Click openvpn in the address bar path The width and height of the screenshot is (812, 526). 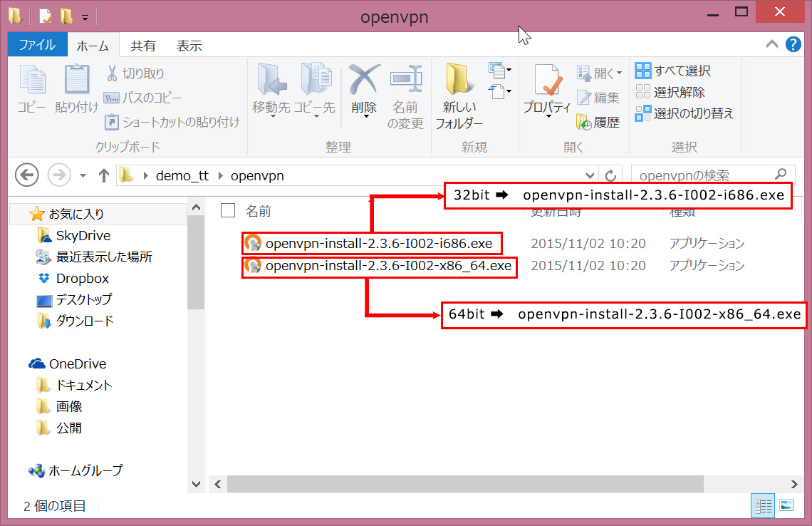(257, 175)
